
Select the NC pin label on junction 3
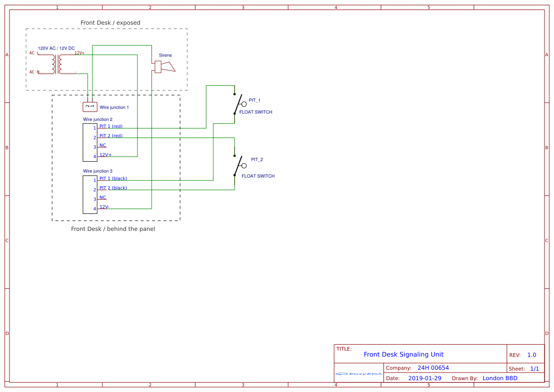pos(102,197)
